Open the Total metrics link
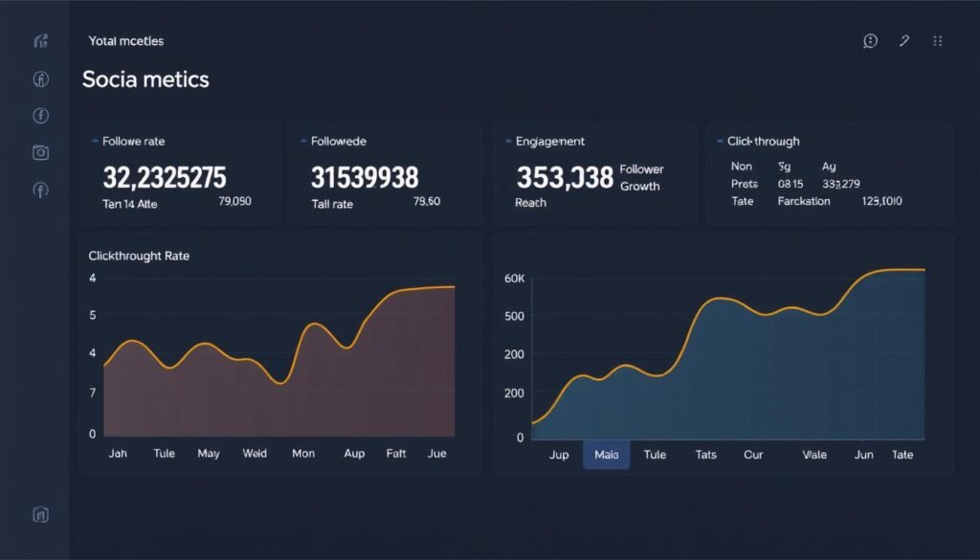Viewport: 980px width, 560px height. click(x=128, y=40)
